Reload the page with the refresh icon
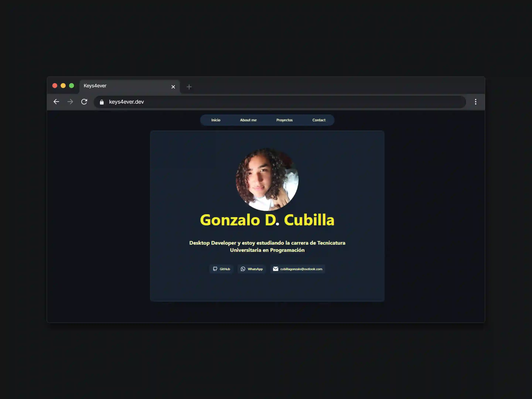This screenshot has width=532, height=399. coord(84,102)
